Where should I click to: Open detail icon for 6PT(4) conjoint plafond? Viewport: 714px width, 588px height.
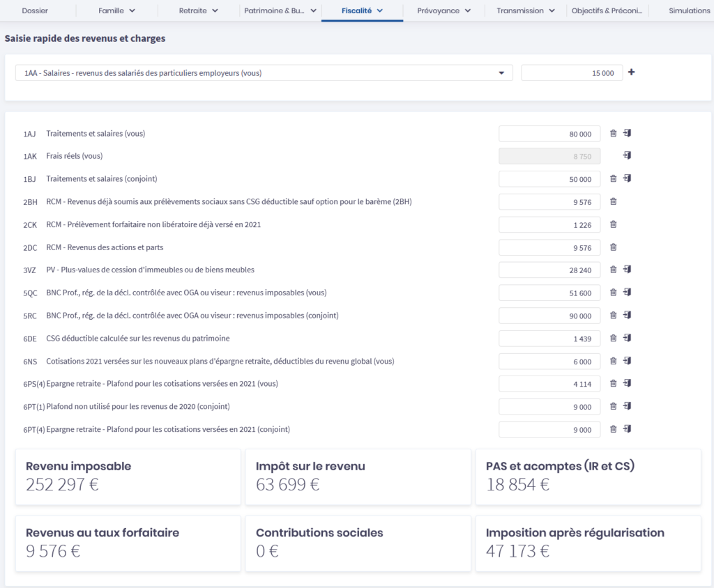[628, 429]
